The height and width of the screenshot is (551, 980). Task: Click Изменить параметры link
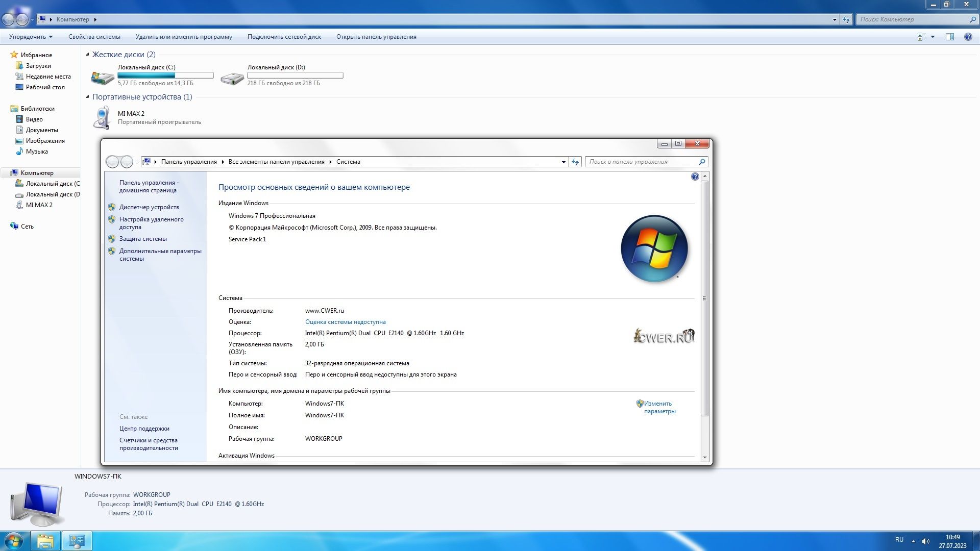659,407
